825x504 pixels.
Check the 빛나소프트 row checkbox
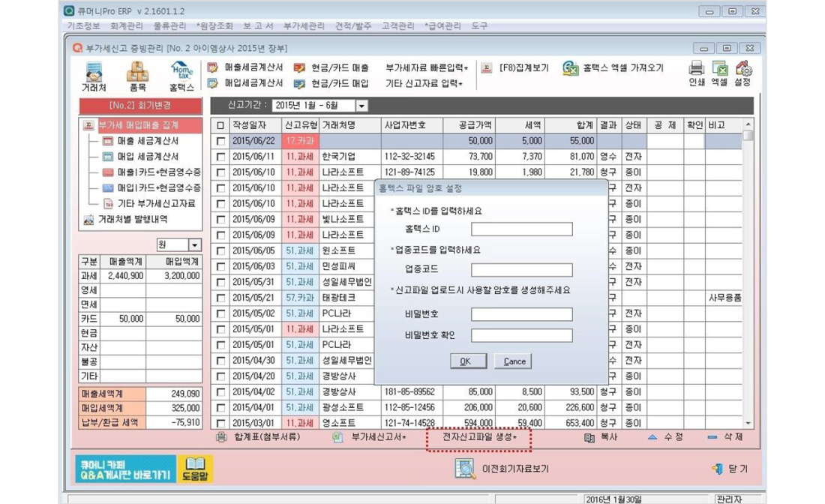pyautogui.click(x=220, y=220)
